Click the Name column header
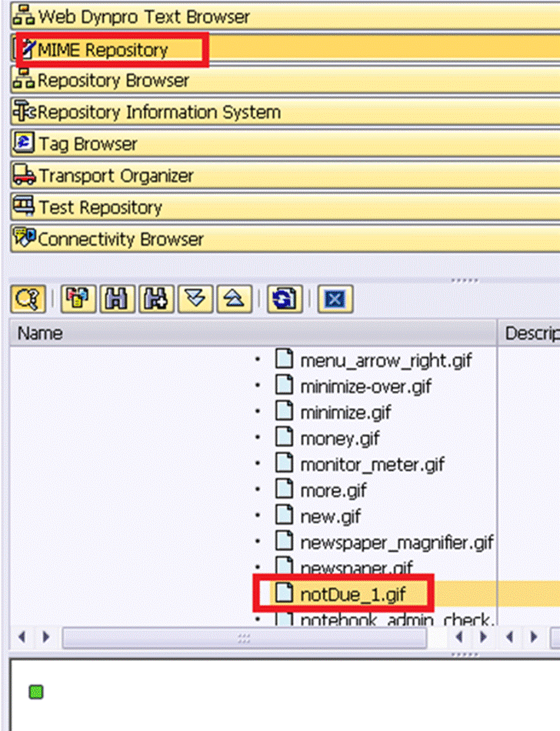The image size is (560, 731). [x=253, y=333]
